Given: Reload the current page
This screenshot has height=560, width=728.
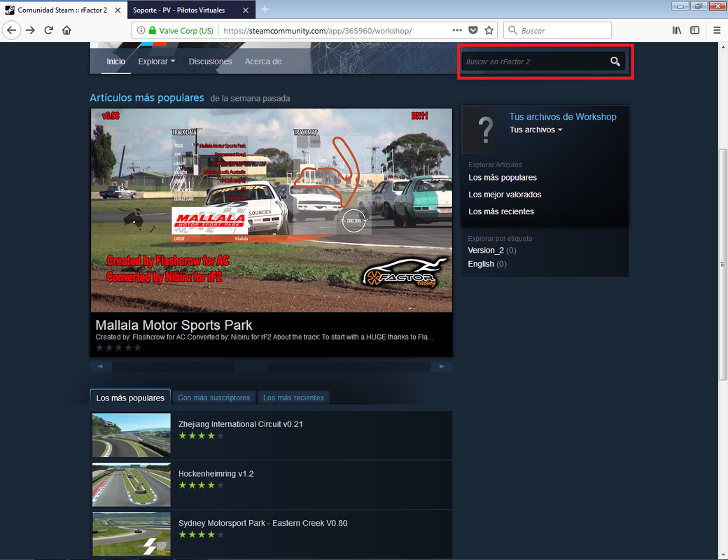Looking at the screenshot, I should pyautogui.click(x=49, y=31).
